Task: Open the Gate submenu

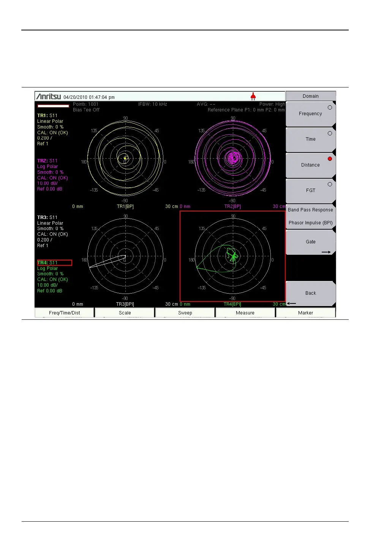Action: coord(310,242)
